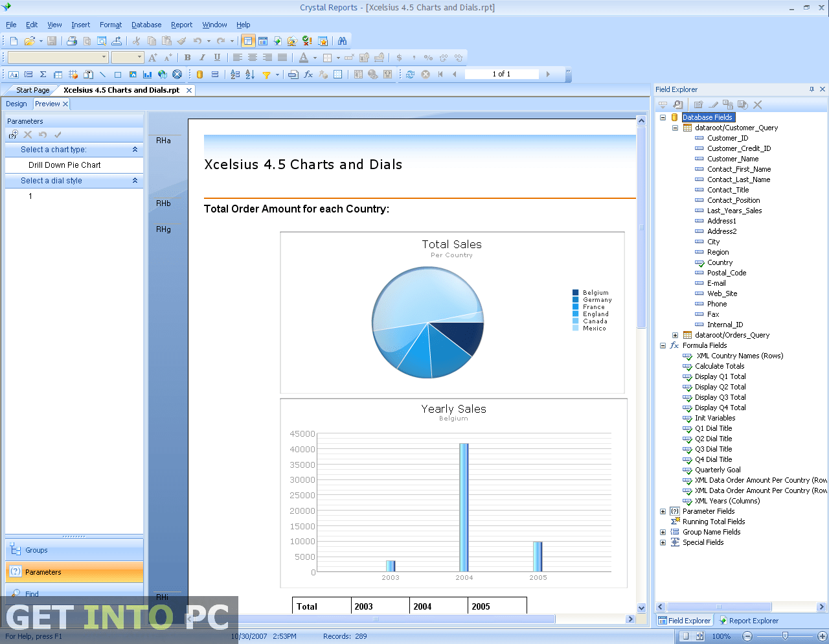
Task: Expand the Parameter Fields node
Action: point(662,511)
